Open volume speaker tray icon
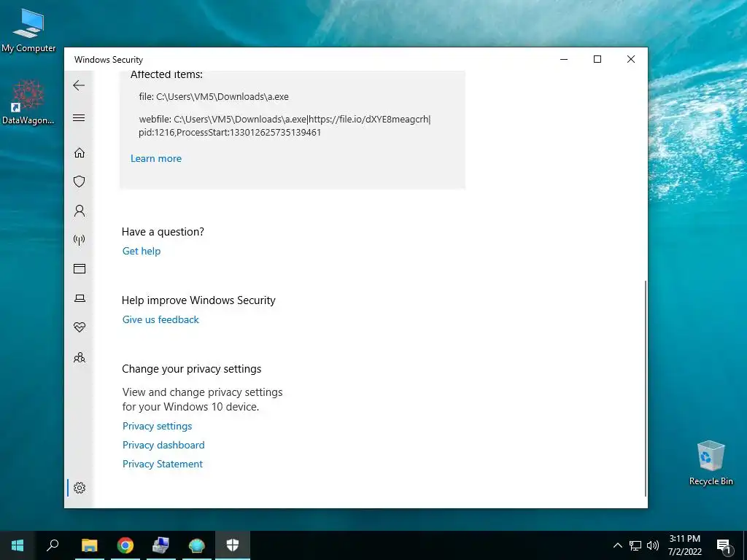The height and width of the screenshot is (560, 747). pos(653,545)
